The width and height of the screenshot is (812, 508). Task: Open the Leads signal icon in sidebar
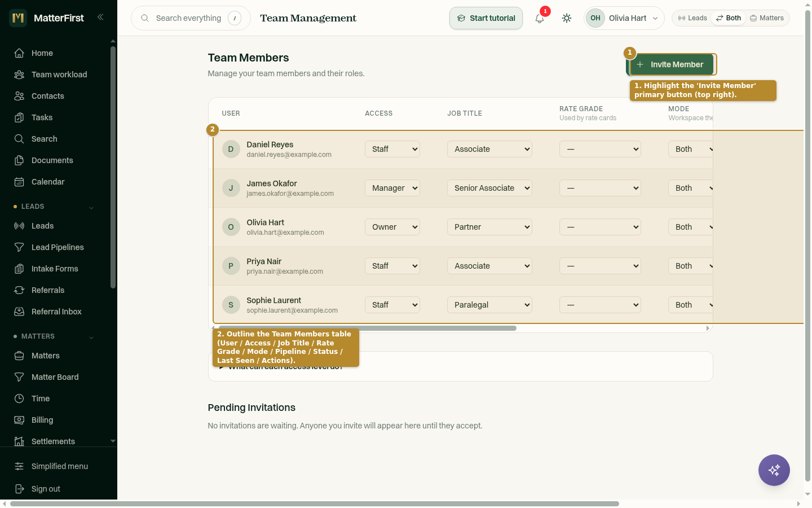click(19, 226)
